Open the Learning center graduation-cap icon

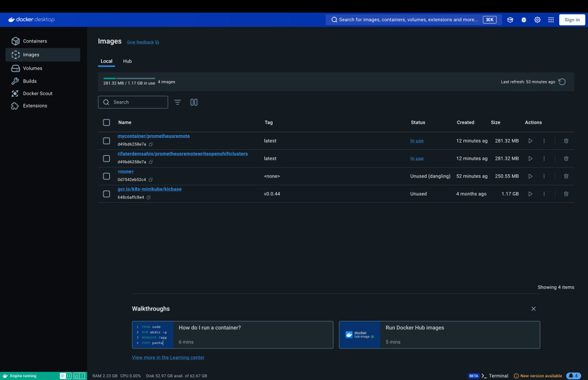coord(510,20)
